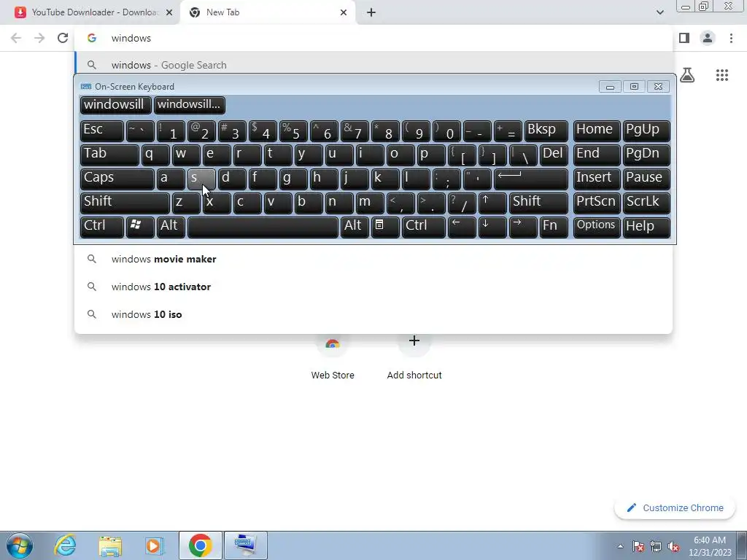Toggle the Caps key on On-Screen Keyboard
This screenshot has width=747, height=560.
tap(117, 179)
